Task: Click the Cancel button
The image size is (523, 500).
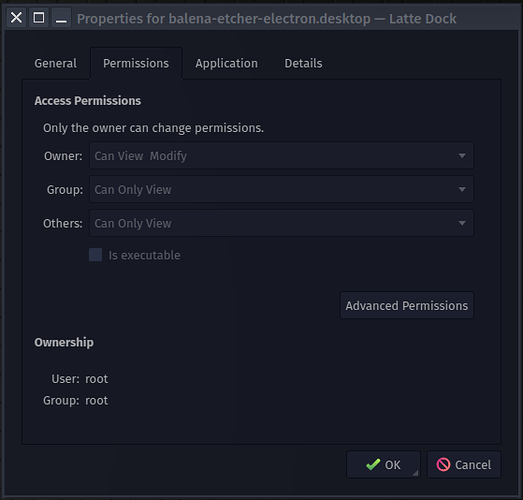Action: [x=464, y=465]
